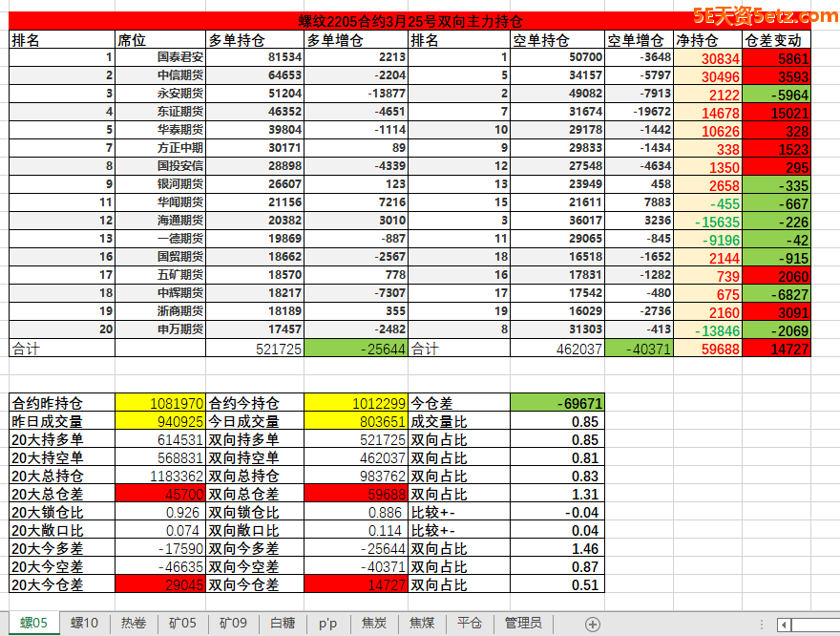Select short position value 50700

(557, 57)
